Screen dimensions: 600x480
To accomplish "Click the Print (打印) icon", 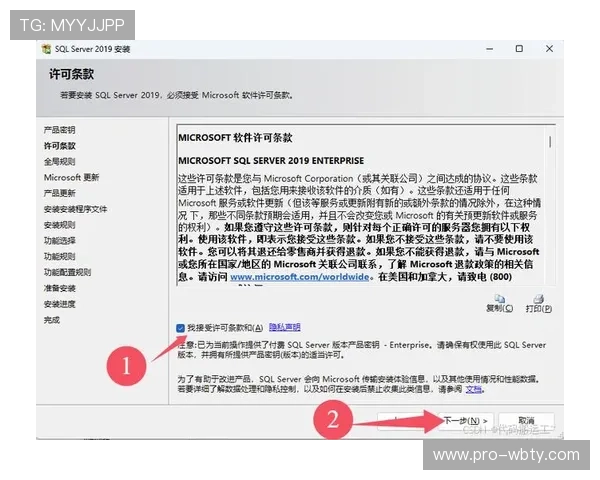I will (539, 299).
